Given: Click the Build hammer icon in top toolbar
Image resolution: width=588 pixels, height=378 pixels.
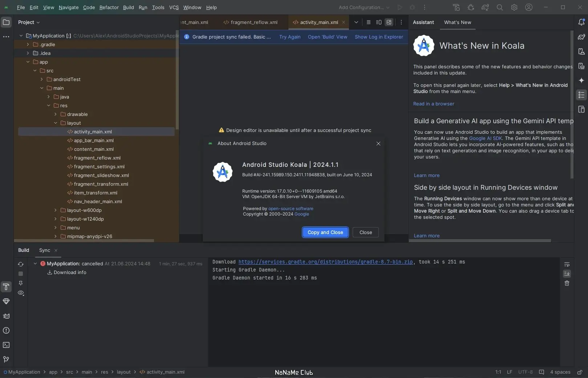Looking at the screenshot, I should tap(456, 7).
